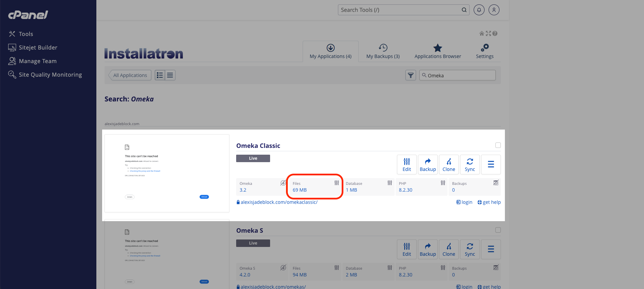Screen dimensions: 644x289
Task: Click the Backups schedule icon for Omeka Classic
Action: pyautogui.click(x=496, y=183)
